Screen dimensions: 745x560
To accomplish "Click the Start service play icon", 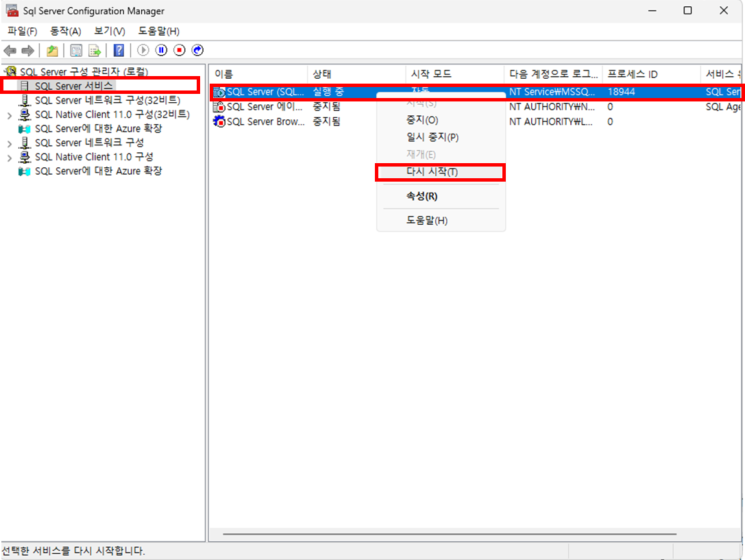I will coord(143,50).
